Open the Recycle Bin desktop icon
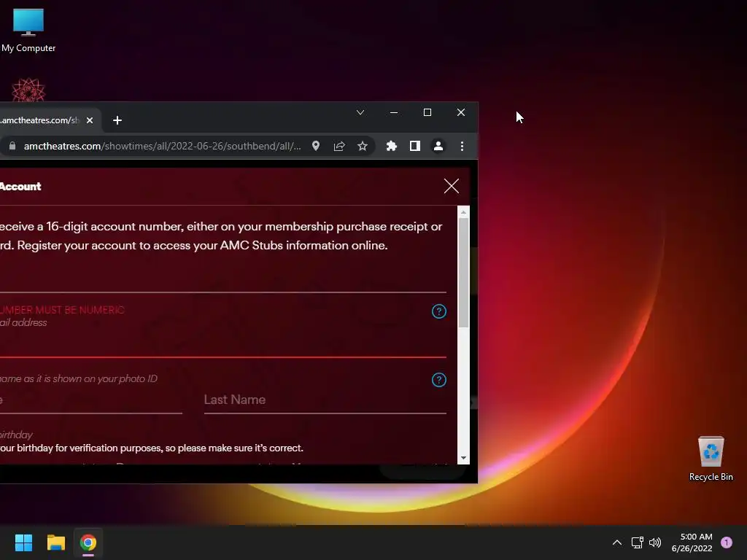Viewport: 747px width, 560px height. pyautogui.click(x=711, y=459)
